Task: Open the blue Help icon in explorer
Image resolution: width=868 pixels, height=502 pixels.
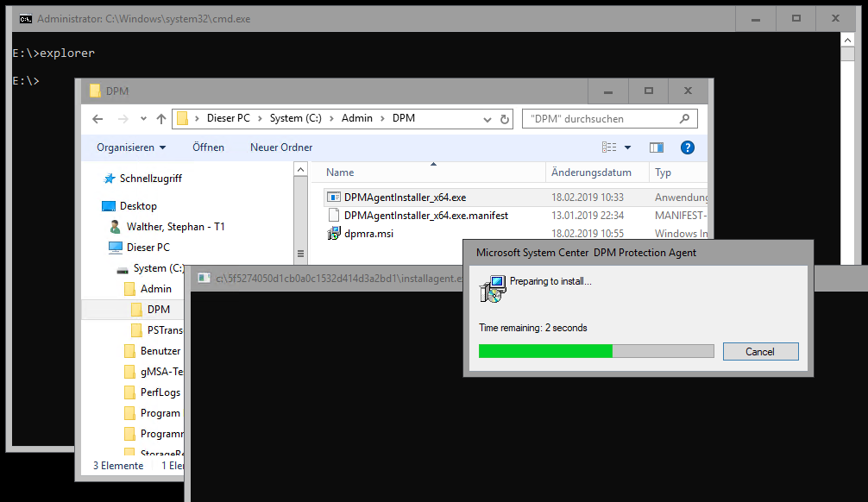Action: 688,147
